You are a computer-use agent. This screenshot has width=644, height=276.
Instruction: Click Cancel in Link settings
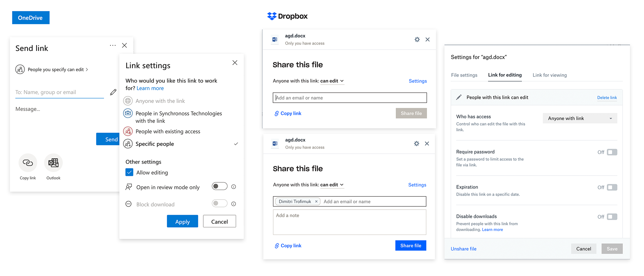tap(219, 221)
